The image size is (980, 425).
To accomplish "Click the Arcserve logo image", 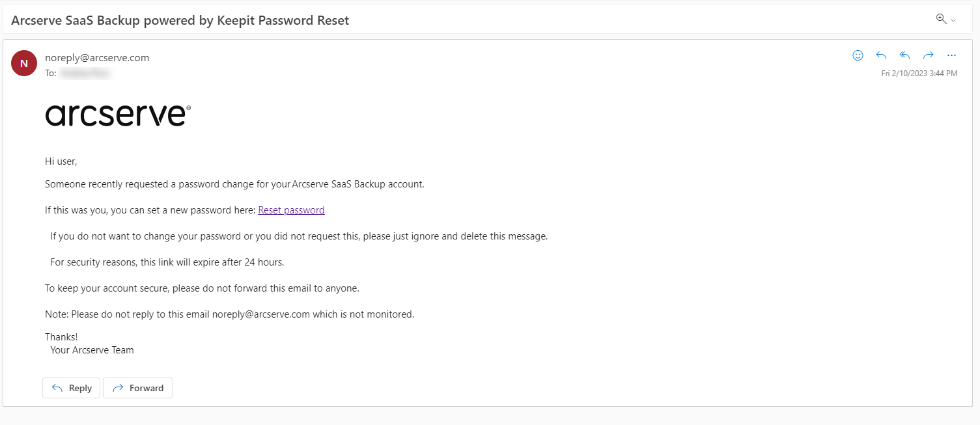I will [x=118, y=115].
